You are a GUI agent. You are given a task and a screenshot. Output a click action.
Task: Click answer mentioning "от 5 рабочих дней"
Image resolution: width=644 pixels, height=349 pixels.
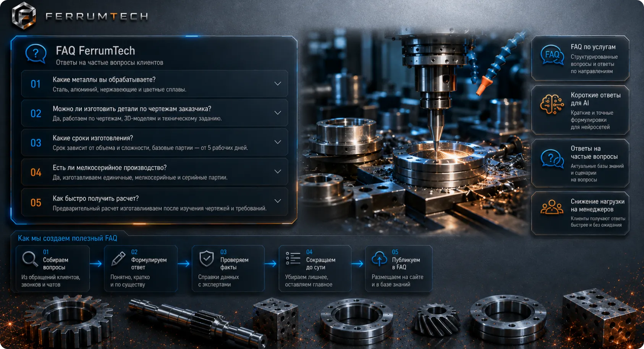[x=150, y=148]
